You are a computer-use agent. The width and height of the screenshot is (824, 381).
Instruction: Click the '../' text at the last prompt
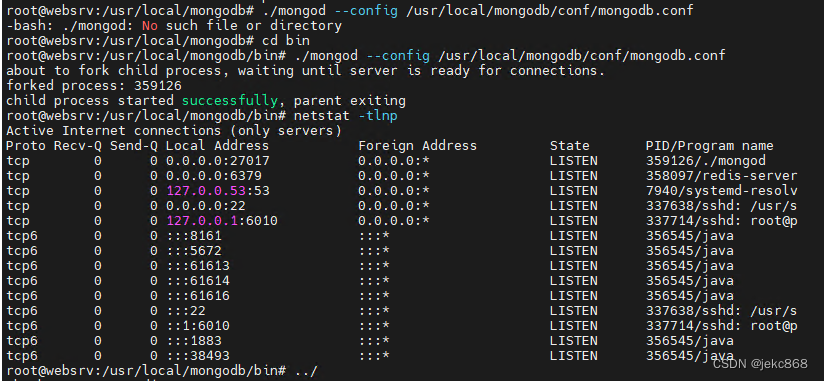(306, 371)
